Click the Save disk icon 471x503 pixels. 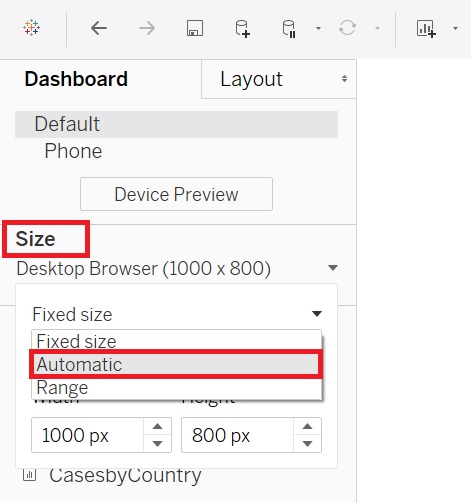(x=195, y=28)
